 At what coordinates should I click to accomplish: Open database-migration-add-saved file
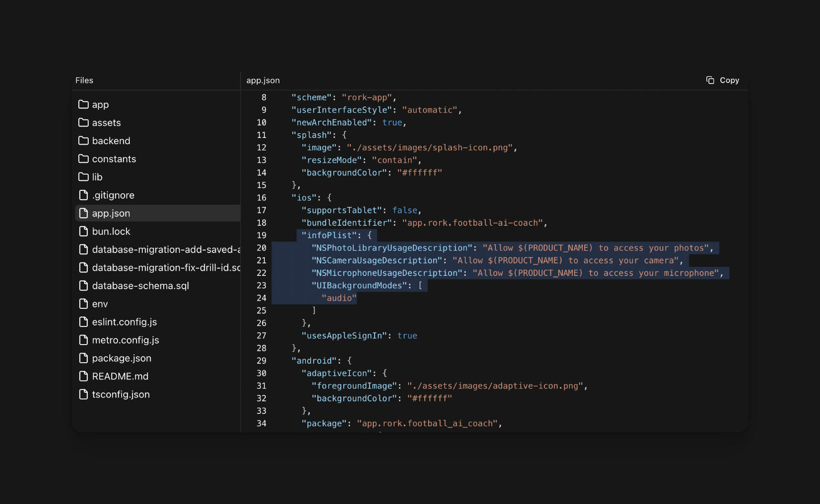click(x=158, y=249)
